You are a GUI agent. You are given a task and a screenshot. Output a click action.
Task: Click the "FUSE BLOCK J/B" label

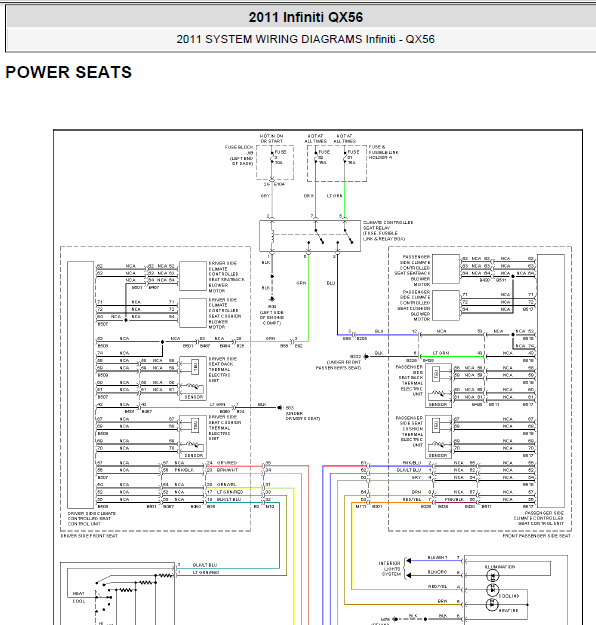240,155
